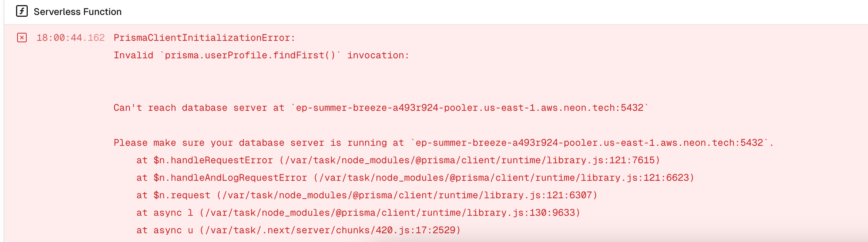Click the $n.request stack trace line
This screenshot has height=242, width=868.
pos(367,195)
